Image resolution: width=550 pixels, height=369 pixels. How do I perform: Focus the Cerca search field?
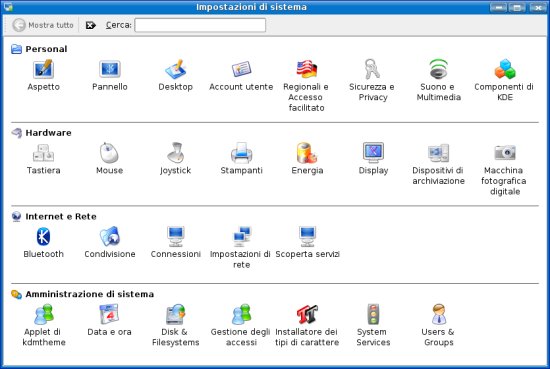(x=200, y=25)
